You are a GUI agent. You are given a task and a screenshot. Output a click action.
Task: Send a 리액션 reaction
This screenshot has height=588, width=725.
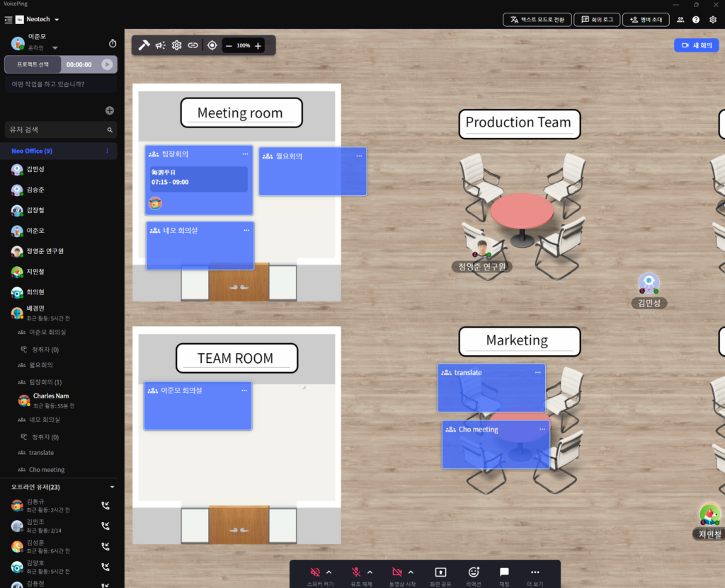(474, 572)
